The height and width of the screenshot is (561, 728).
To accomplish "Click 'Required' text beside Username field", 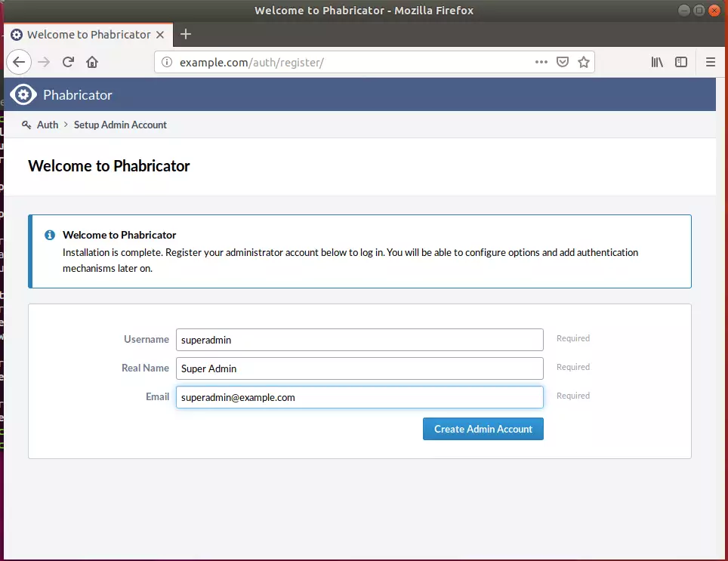I will click(x=573, y=338).
